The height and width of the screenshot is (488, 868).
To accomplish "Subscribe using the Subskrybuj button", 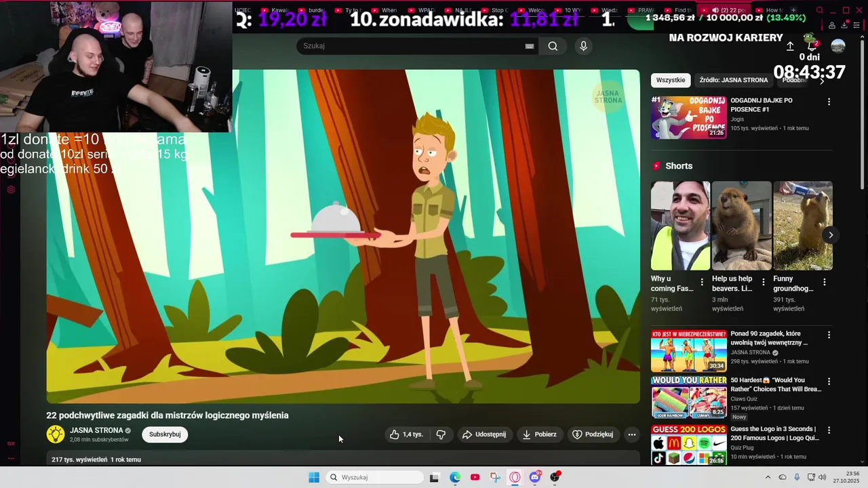I will click(x=165, y=434).
